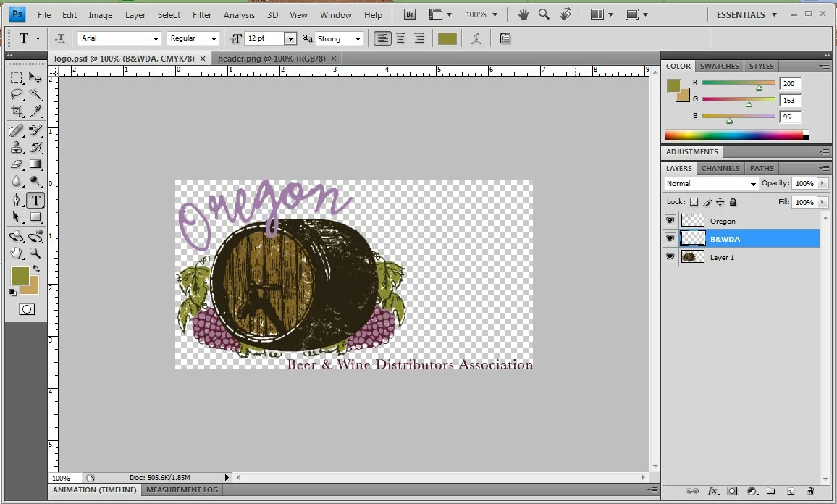Expand the Fill slider arrow
Viewport: 837px width, 504px height.
coord(823,202)
